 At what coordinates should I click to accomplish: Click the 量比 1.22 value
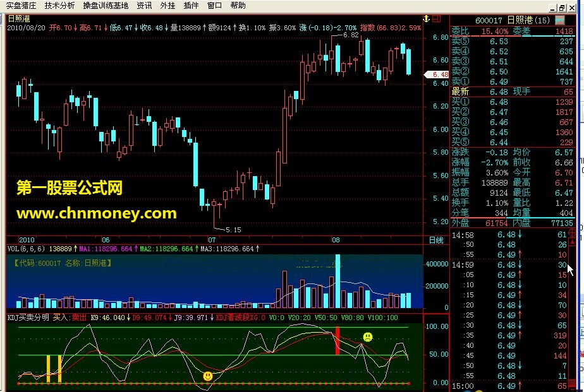[x=564, y=203]
